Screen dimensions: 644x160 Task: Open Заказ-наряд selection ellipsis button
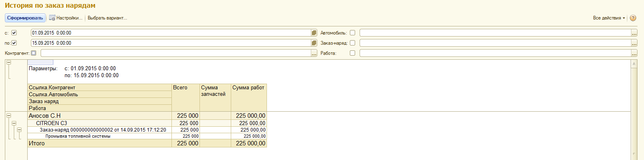pos(634,43)
